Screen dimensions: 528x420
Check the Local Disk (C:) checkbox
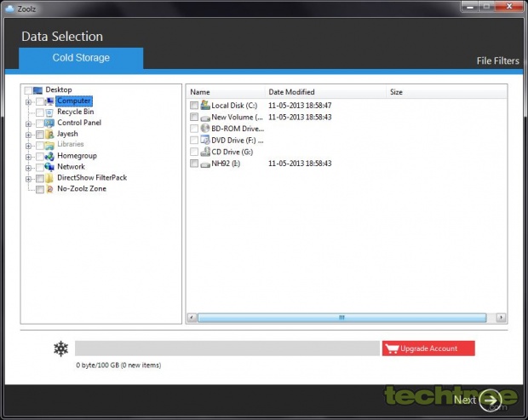coord(194,106)
